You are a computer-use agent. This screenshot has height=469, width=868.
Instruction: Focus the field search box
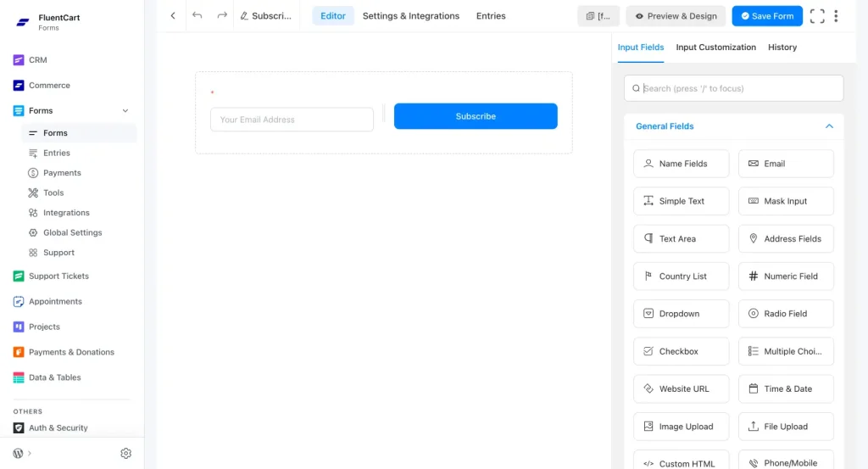tap(733, 88)
